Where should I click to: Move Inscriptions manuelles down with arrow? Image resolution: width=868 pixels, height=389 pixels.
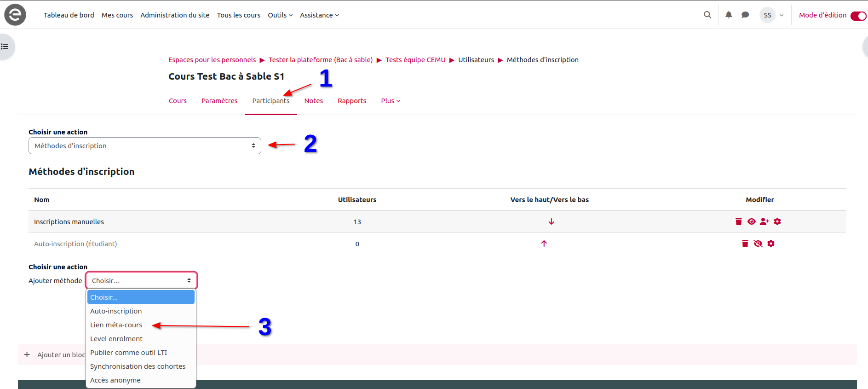[551, 222]
